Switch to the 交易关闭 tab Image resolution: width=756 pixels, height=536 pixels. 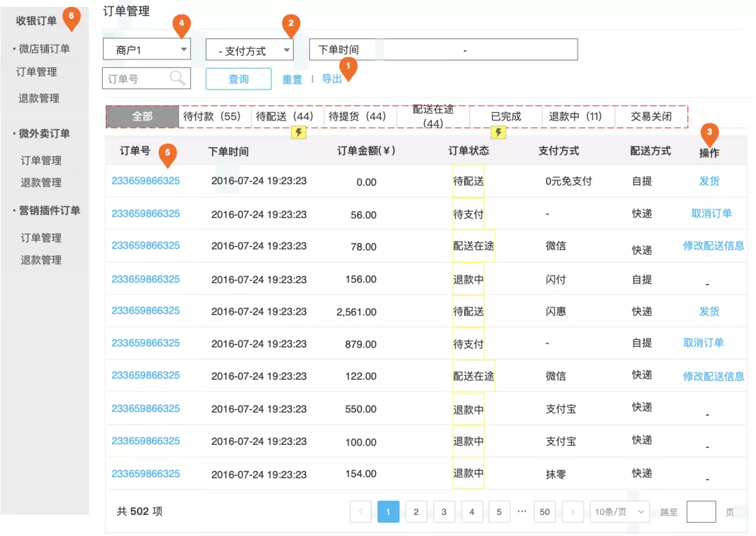tap(652, 116)
